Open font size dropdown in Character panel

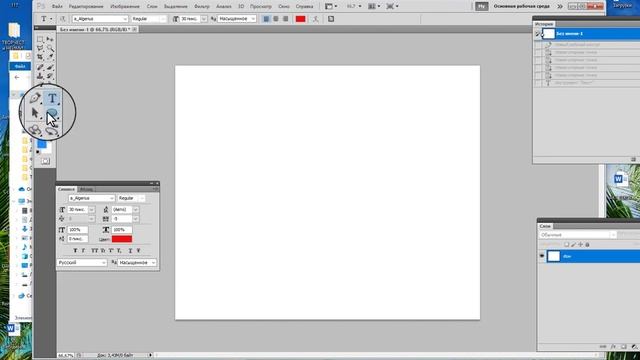pyautogui.click(x=91, y=209)
